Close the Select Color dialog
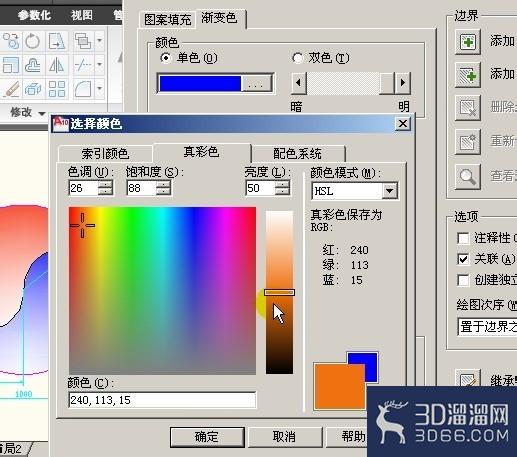This screenshot has height=457, width=517. 403,124
